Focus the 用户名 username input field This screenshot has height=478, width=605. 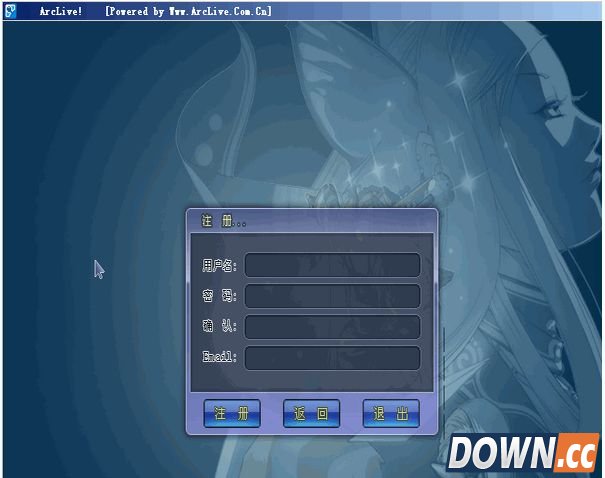point(332,265)
